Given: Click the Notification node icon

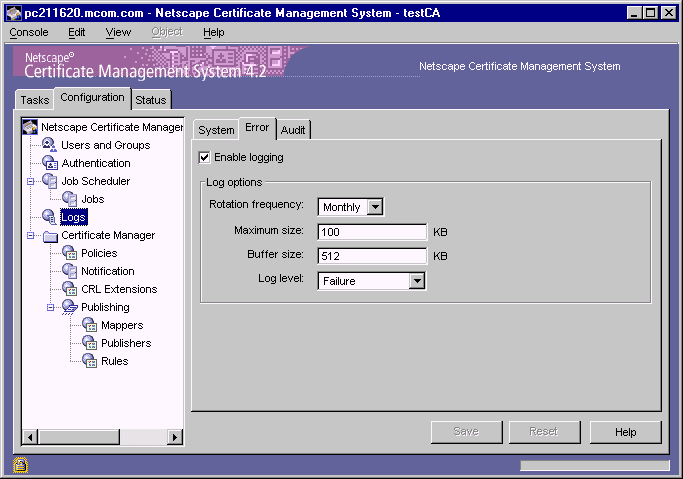Looking at the screenshot, I should click(70, 271).
